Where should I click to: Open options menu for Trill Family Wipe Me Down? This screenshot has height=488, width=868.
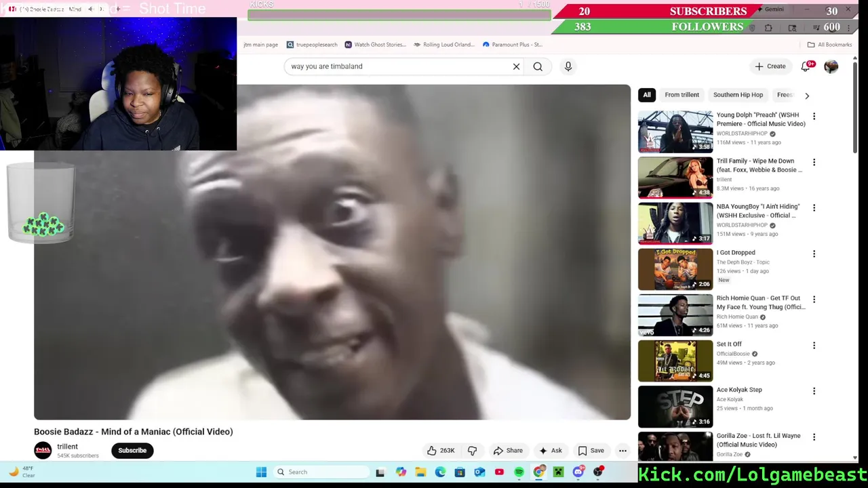tap(814, 162)
